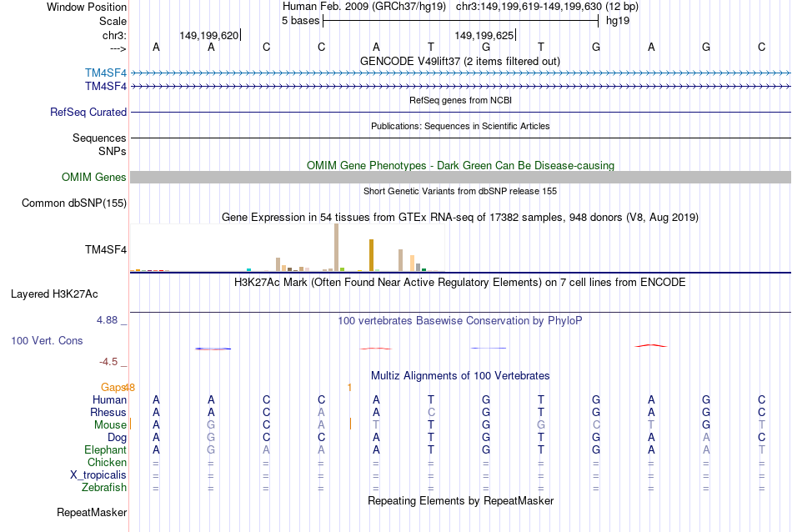Click the Sequences track label
The height and width of the screenshot is (532, 792).
pos(99,138)
